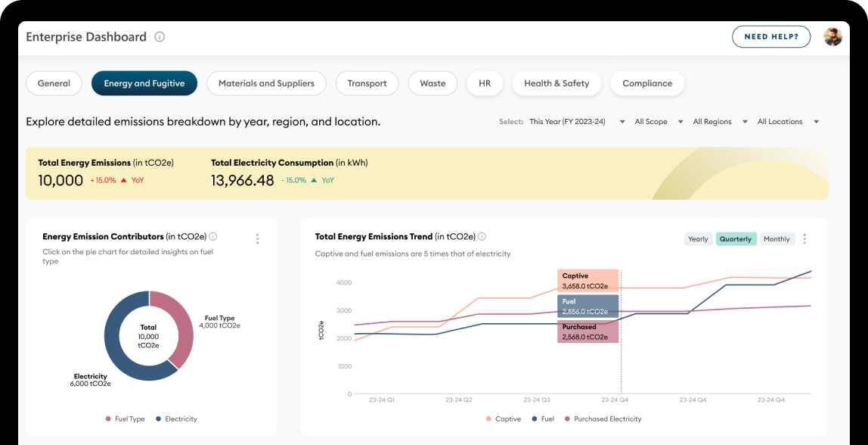Open the All Scope dropdown

[659, 122]
